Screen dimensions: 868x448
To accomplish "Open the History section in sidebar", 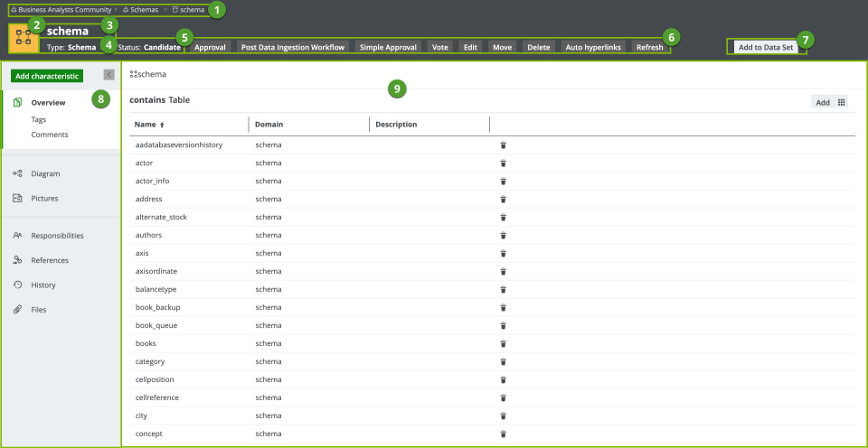I will pos(43,285).
